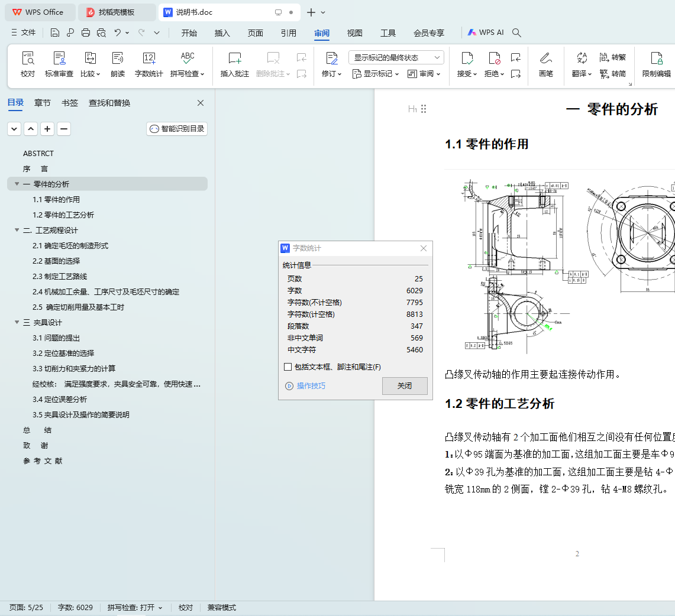
Task: Open the 接受 accept changes dropdown
Action: (x=474, y=74)
